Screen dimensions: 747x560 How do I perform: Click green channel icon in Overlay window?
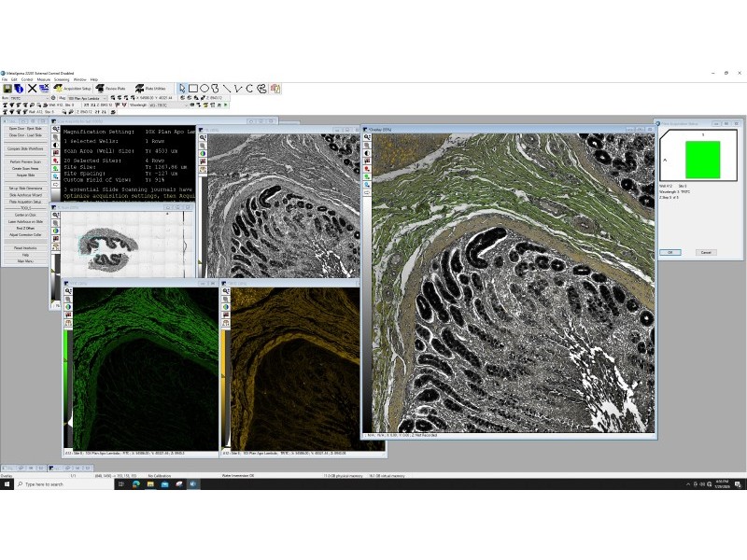click(367, 176)
